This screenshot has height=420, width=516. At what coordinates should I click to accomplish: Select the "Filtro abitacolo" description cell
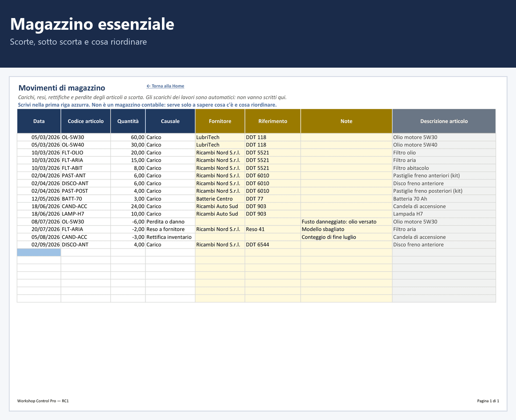(x=444, y=168)
